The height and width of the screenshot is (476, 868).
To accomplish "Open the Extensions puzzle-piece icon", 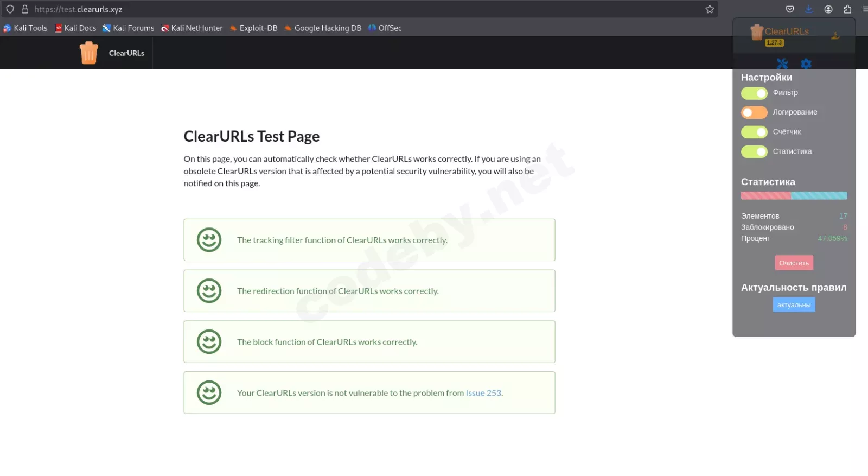I will coord(847,9).
